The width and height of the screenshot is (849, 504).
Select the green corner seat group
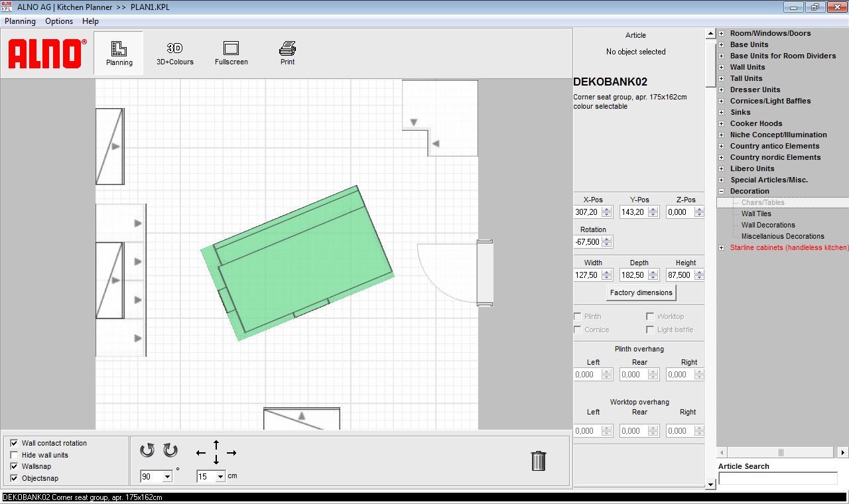coord(297,264)
